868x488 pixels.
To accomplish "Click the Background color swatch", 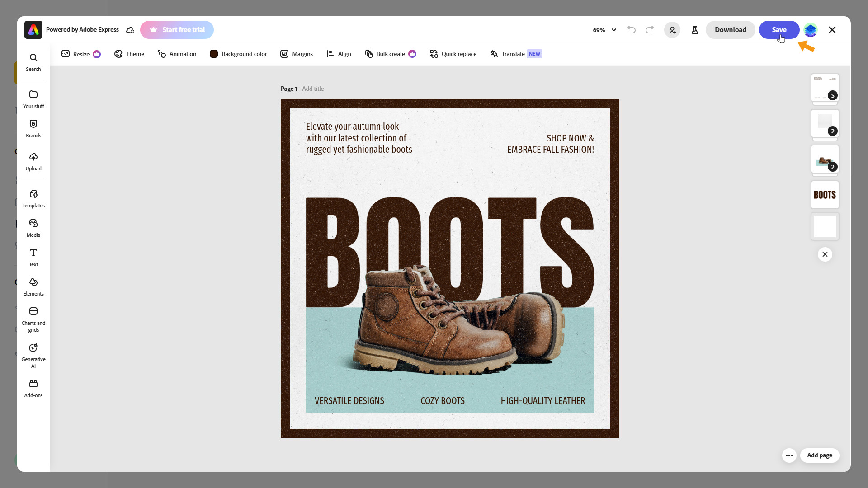I will tap(214, 54).
